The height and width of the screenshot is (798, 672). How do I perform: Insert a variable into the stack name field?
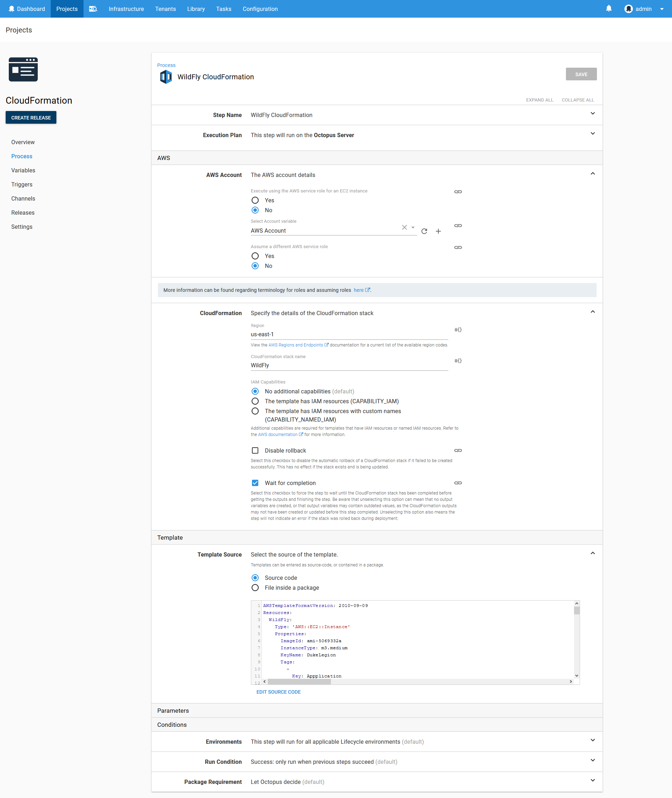click(458, 361)
